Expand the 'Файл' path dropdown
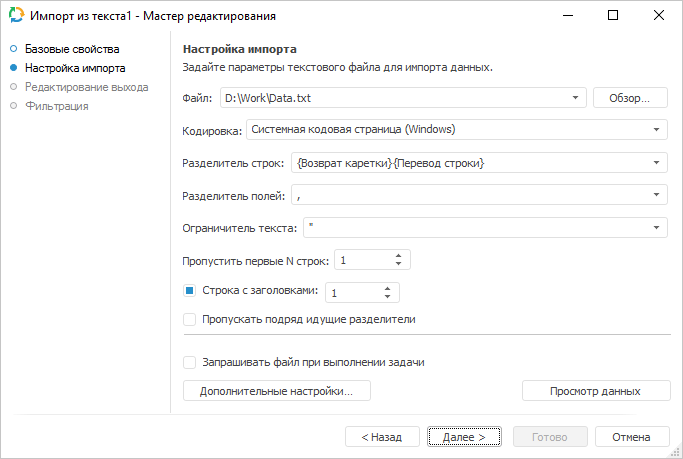The width and height of the screenshot is (683, 459). coord(576,98)
